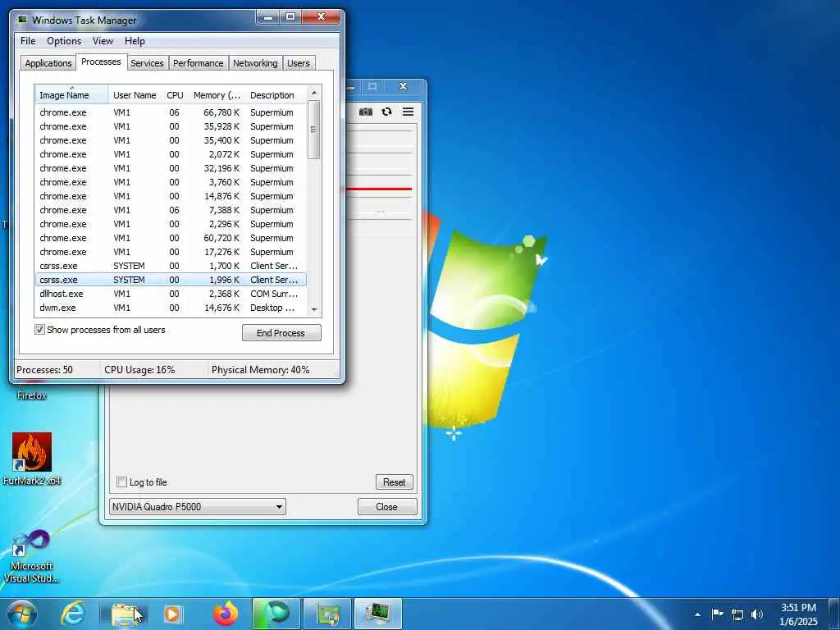Click the Reset button in GPU-Z

(395, 482)
